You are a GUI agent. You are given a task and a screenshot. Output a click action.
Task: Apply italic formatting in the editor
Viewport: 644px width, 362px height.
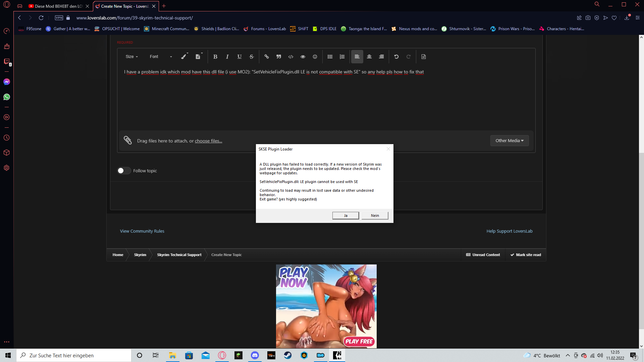[x=227, y=57]
